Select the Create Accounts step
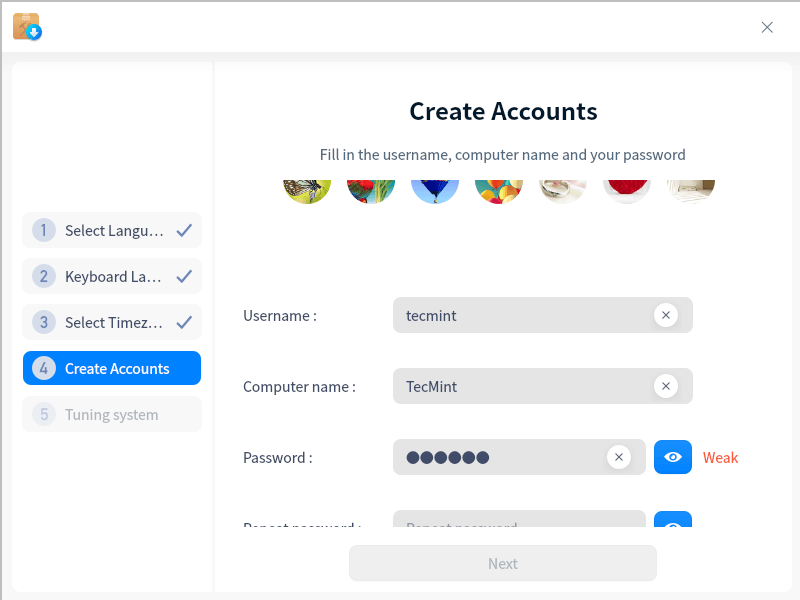The height and width of the screenshot is (600, 800). click(112, 369)
